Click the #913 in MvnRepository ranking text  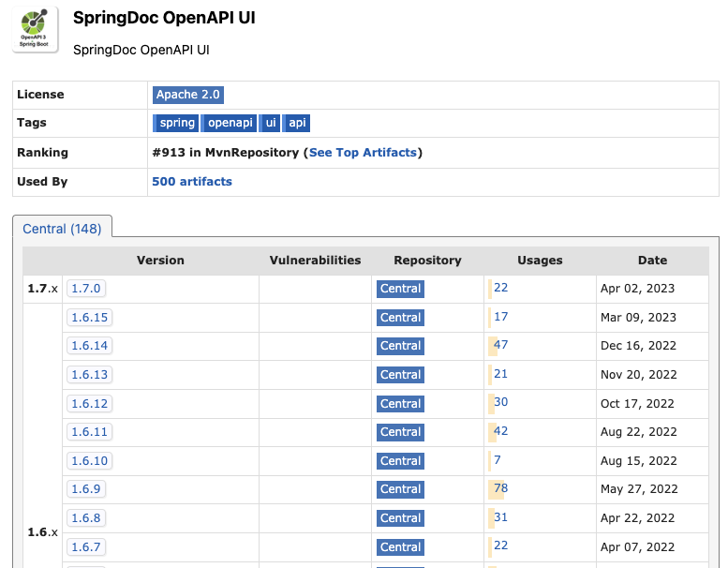tap(226, 153)
